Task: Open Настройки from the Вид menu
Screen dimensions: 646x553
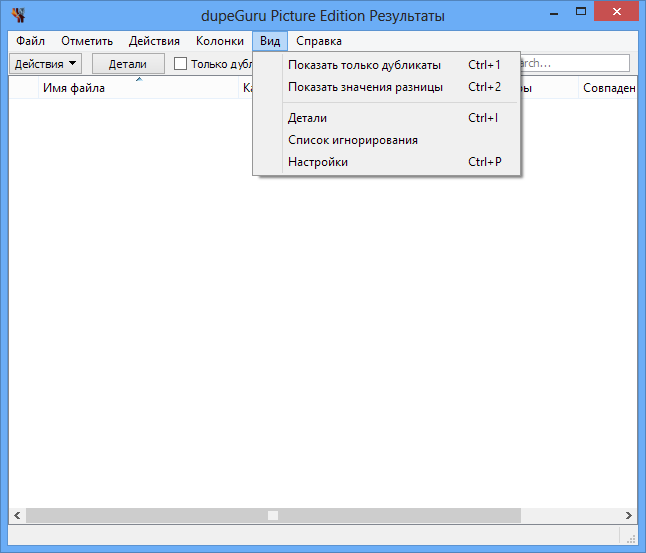Action: [386, 162]
